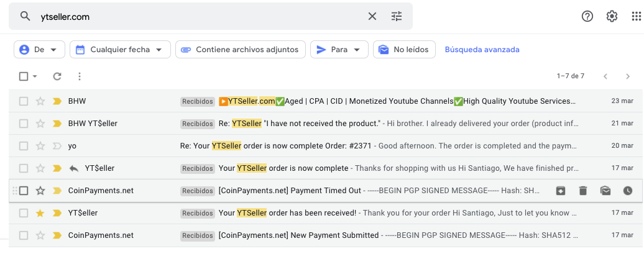The image size is (644, 259).
Task: Tick the yo email checkbox
Action: [x=24, y=146]
